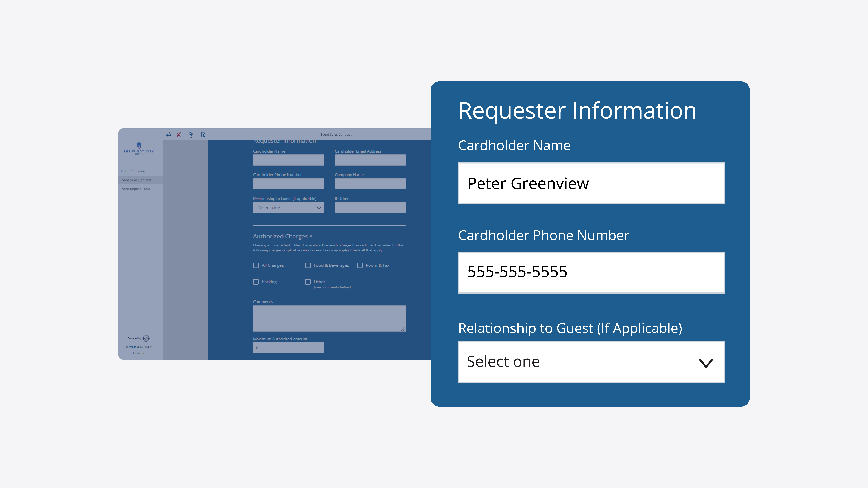Tick the Room & Tax checkbox
The width and height of the screenshot is (868, 488).
point(360,265)
